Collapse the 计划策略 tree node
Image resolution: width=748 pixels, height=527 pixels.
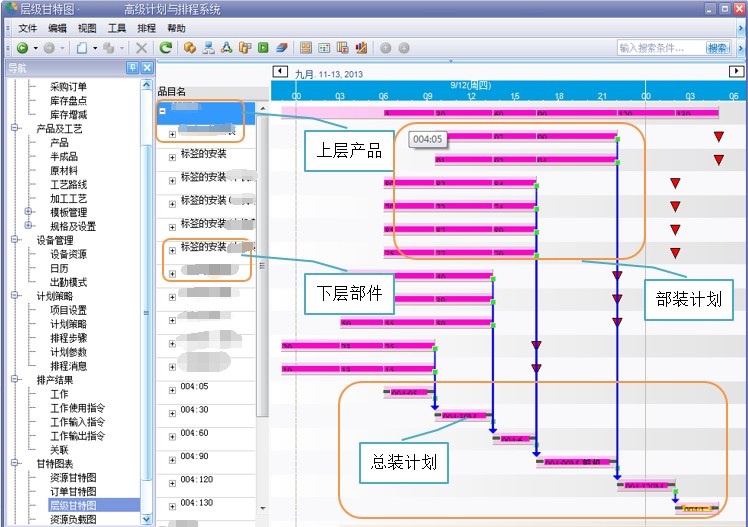coord(15,295)
